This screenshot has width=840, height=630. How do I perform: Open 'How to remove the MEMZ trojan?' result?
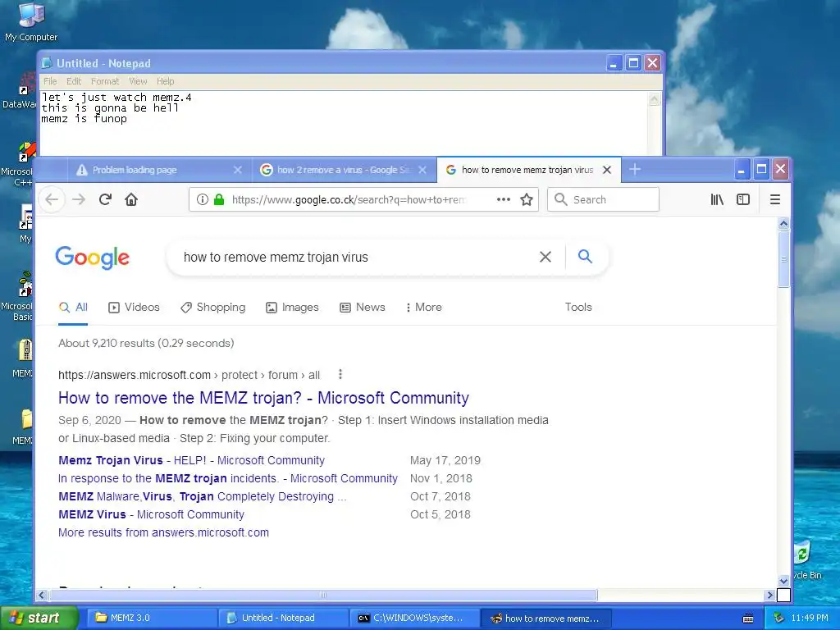click(263, 398)
